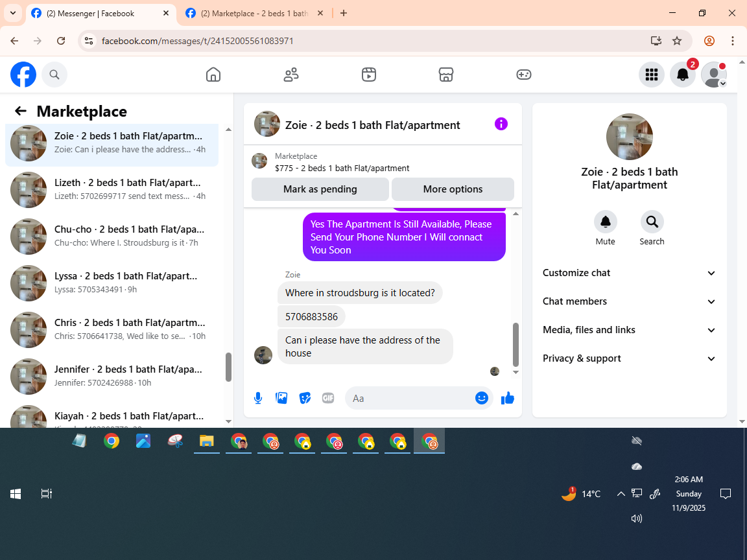Install app icon in address bar

click(656, 41)
